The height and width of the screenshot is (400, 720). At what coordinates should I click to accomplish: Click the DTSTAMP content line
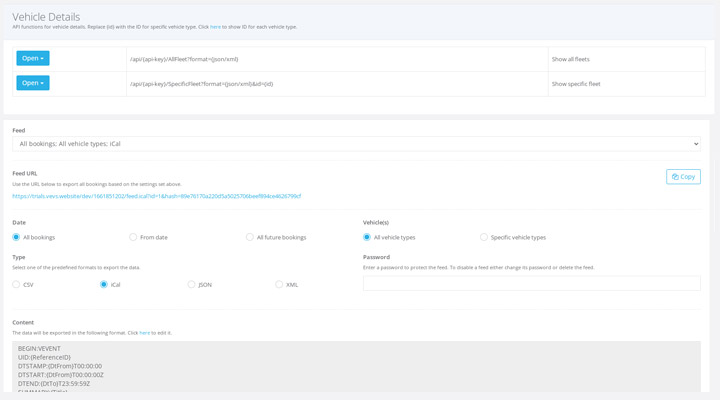click(60, 366)
